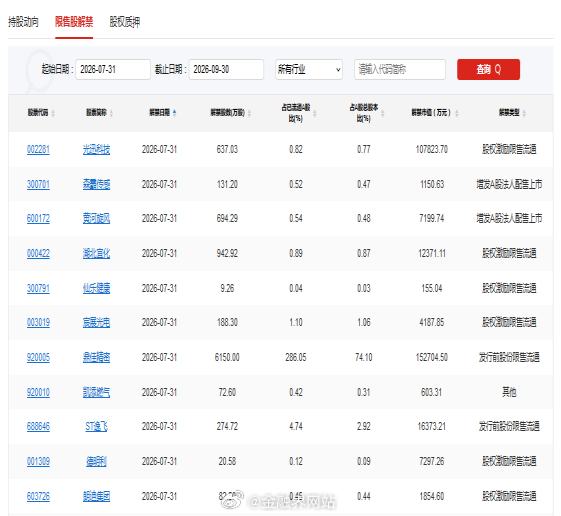Open the 朗迪集团 stock link
Viewport: 561px width, 516px height.
pos(96,497)
